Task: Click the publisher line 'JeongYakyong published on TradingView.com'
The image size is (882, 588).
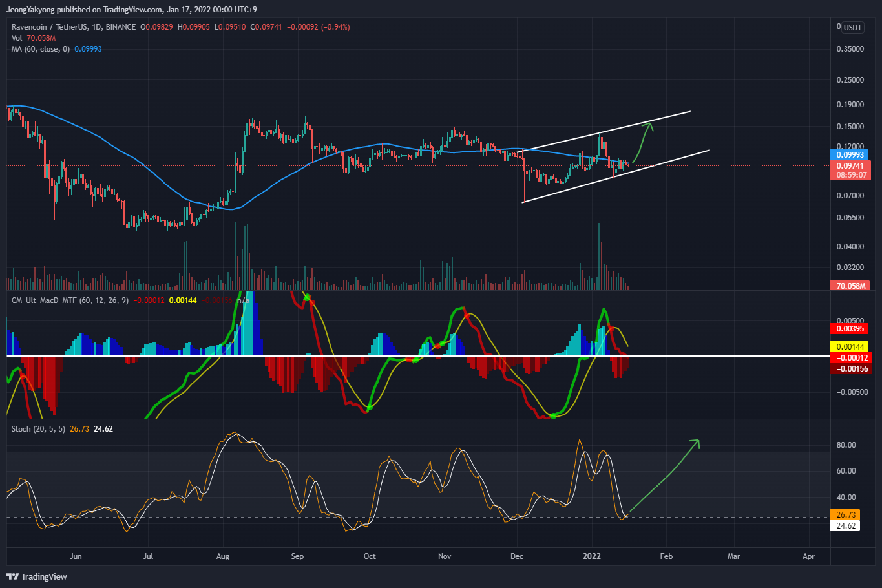Action: pyautogui.click(x=85, y=10)
